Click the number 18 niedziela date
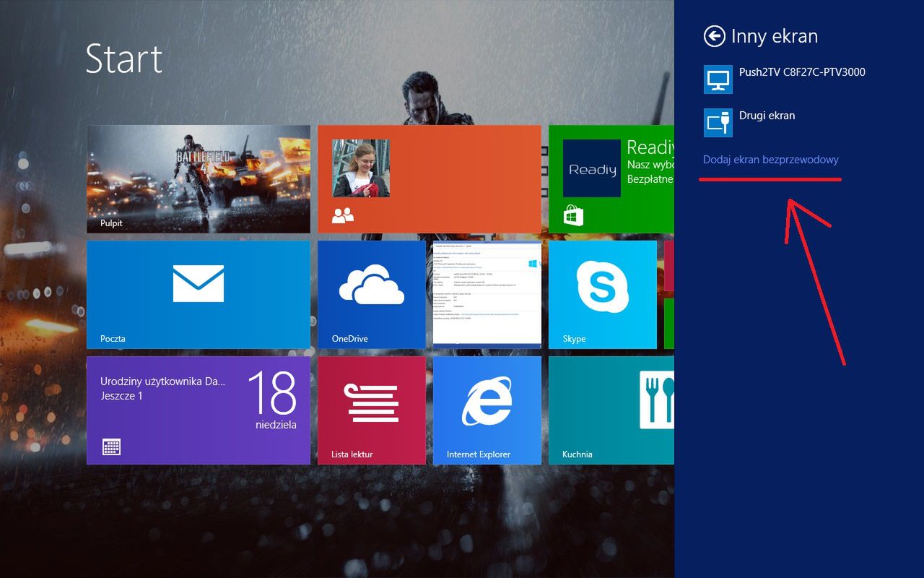The height and width of the screenshot is (578, 924). click(273, 400)
